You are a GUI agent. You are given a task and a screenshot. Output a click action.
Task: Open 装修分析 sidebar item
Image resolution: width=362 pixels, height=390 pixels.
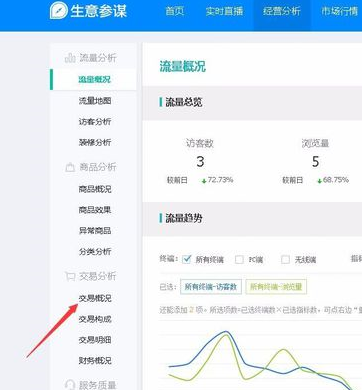tap(95, 142)
